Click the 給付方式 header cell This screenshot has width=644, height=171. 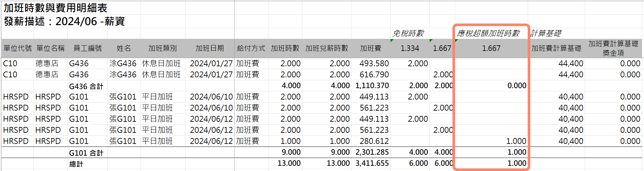[251, 48]
